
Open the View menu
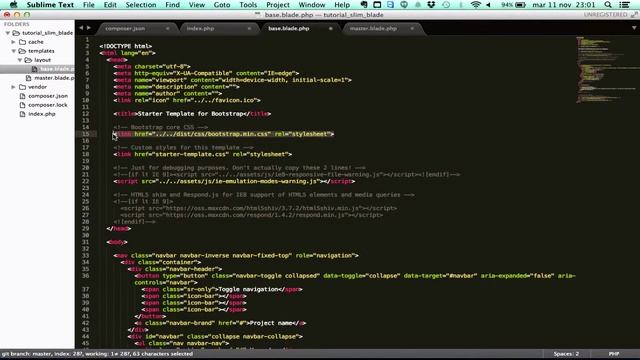[197, 5]
